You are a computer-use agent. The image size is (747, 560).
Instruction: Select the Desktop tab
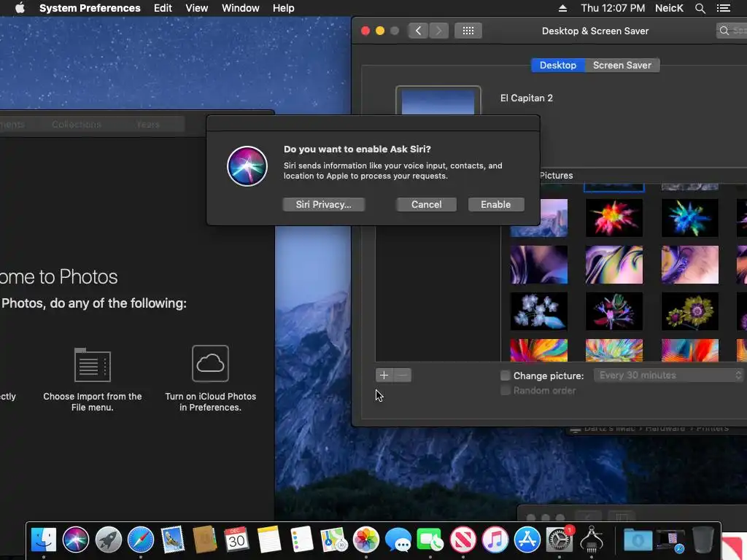(558, 65)
